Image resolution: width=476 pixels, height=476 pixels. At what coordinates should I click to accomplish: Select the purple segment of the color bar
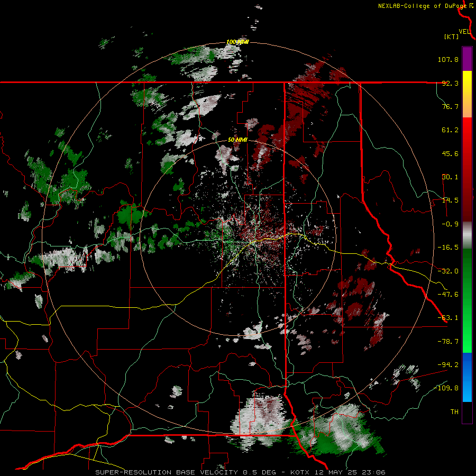(467, 59)
